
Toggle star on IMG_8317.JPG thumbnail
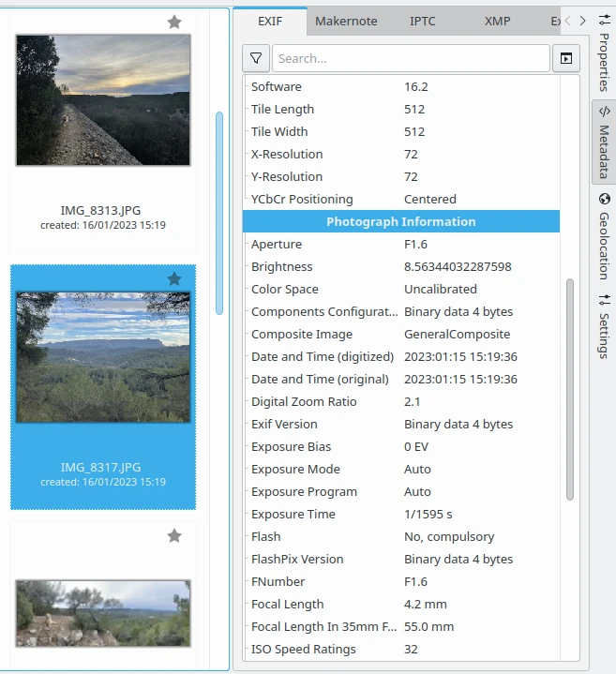click(174, 278)
